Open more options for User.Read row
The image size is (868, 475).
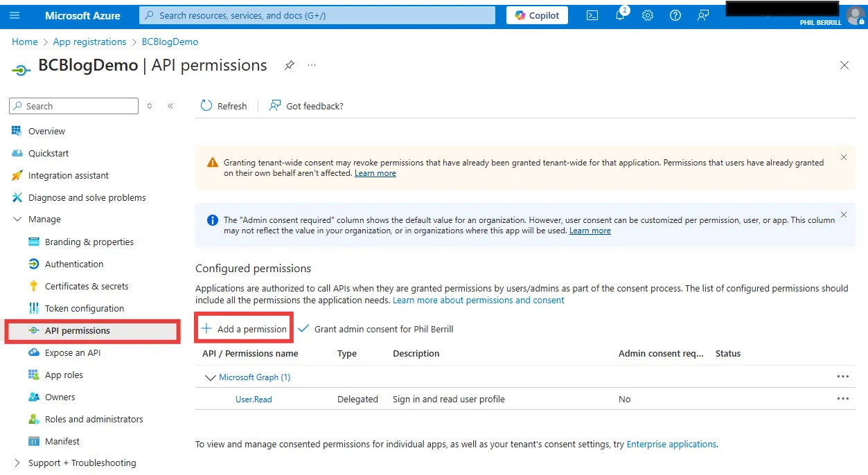(842, 399)
